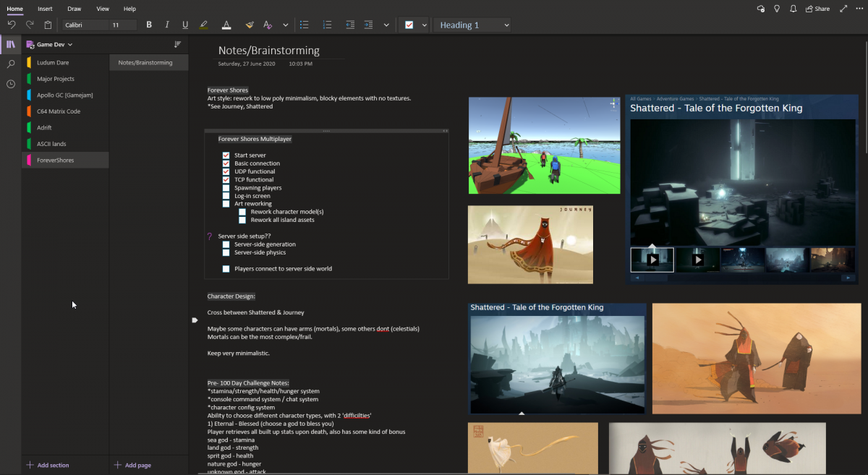Click the sort pages icon
The height and width of the screenshot is (475, 868).
click(x=177, y=45)
